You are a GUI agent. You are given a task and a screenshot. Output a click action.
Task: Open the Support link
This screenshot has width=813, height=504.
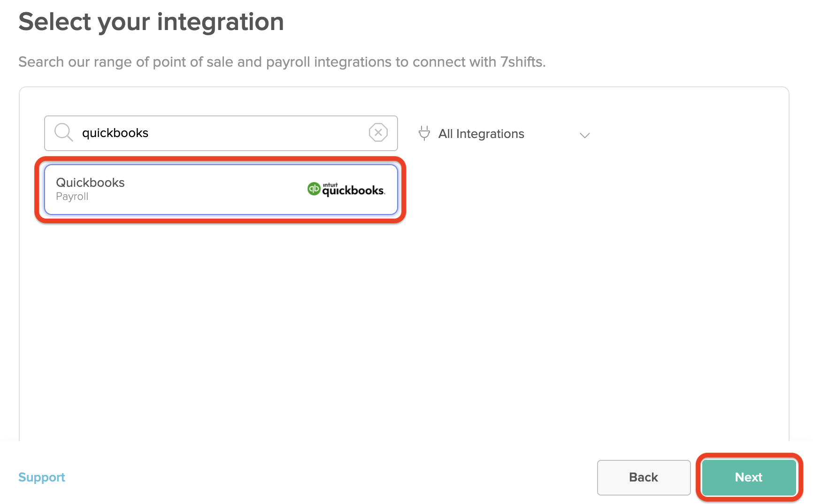[41, 477]
